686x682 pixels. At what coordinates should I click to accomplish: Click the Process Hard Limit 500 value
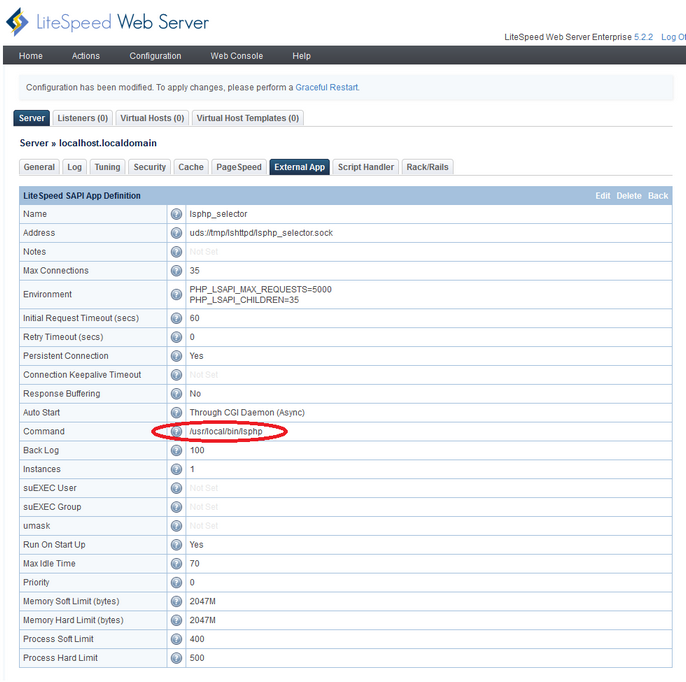click(197, 658)
